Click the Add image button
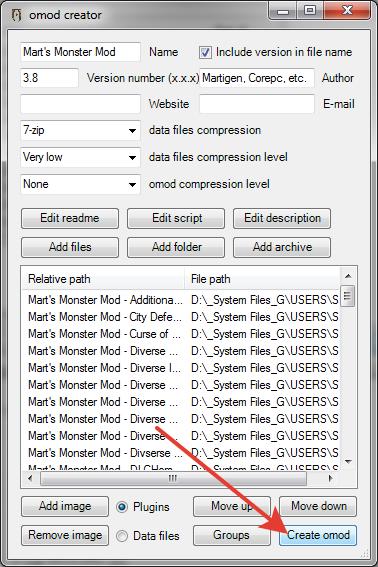 pyautogui.click(x=65, y=506)
